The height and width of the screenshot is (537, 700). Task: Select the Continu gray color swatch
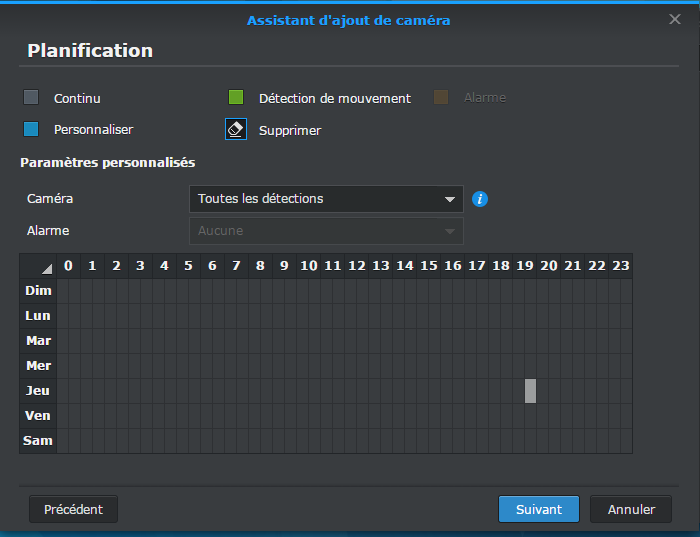(32, 98)
